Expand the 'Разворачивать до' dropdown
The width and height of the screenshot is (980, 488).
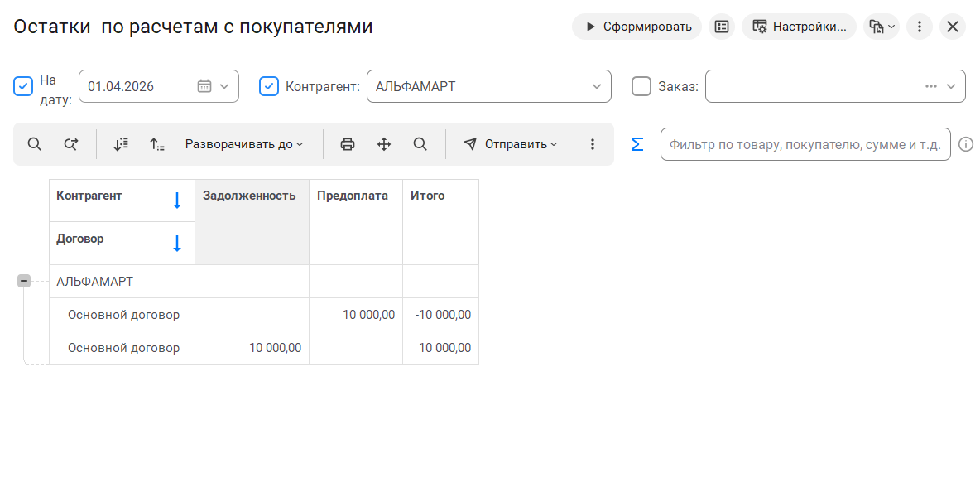[x=244, y=144]
